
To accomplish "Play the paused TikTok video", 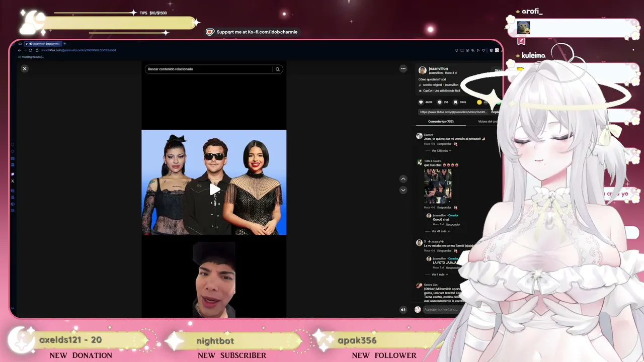I will (214, 189).
